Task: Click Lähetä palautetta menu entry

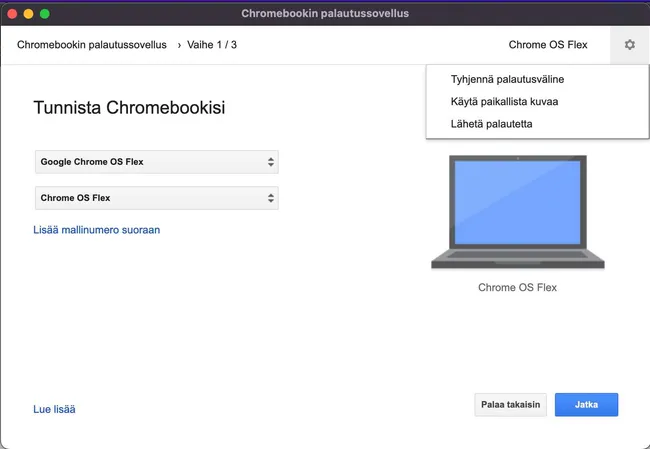Action: pyautogui.click(x=491, y=124)
